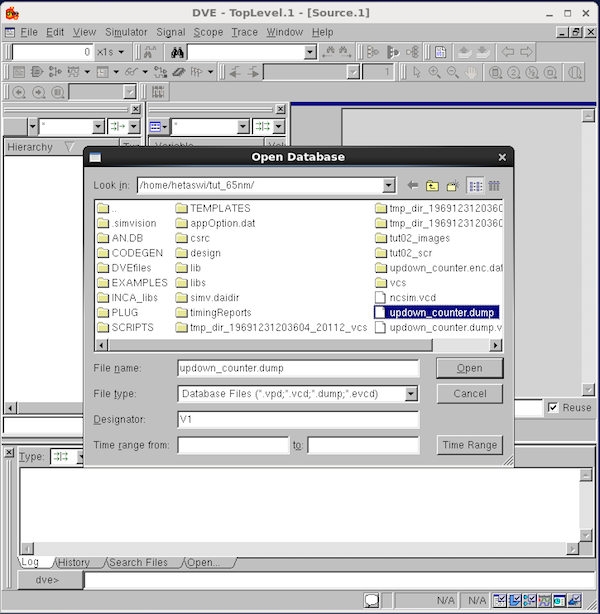Screen dimensions: 600x614
Task: Click the circled 2 toolbar icon
Action: (513, 72)
